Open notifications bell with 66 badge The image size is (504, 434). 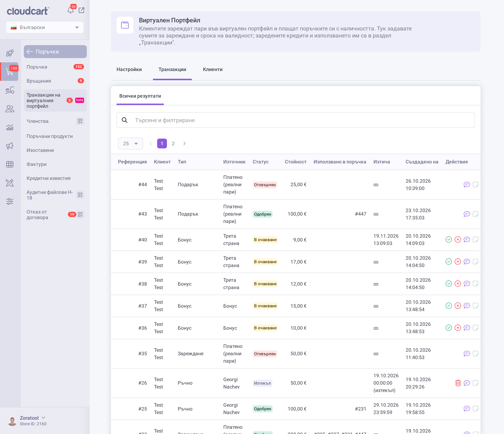pos(71,10)
